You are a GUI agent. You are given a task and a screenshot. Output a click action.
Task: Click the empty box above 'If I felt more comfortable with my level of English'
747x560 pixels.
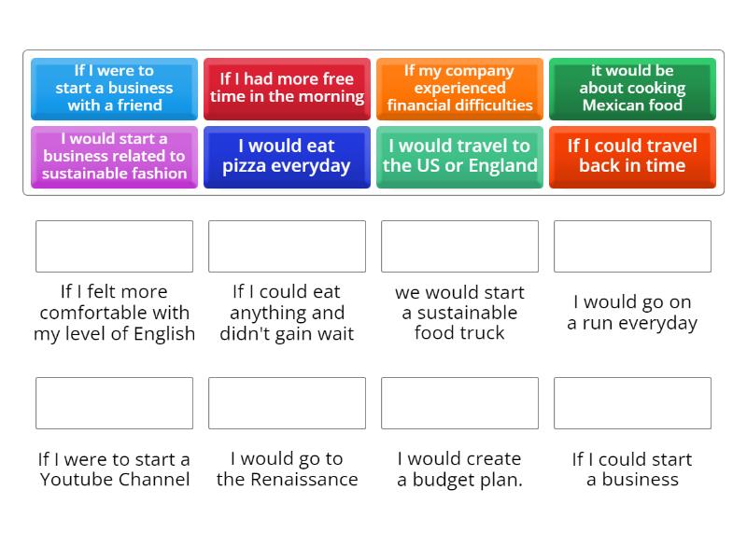[114, 245]
